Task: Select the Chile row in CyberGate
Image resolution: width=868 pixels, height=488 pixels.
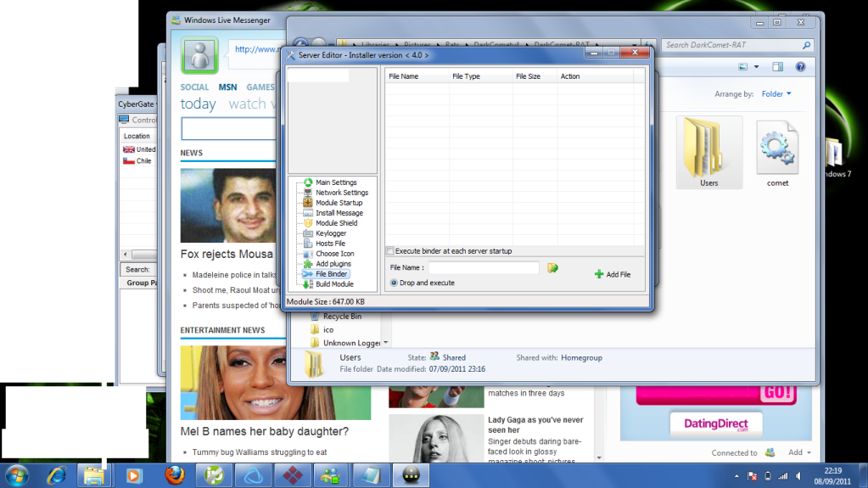Action: (x=139, y=161)
